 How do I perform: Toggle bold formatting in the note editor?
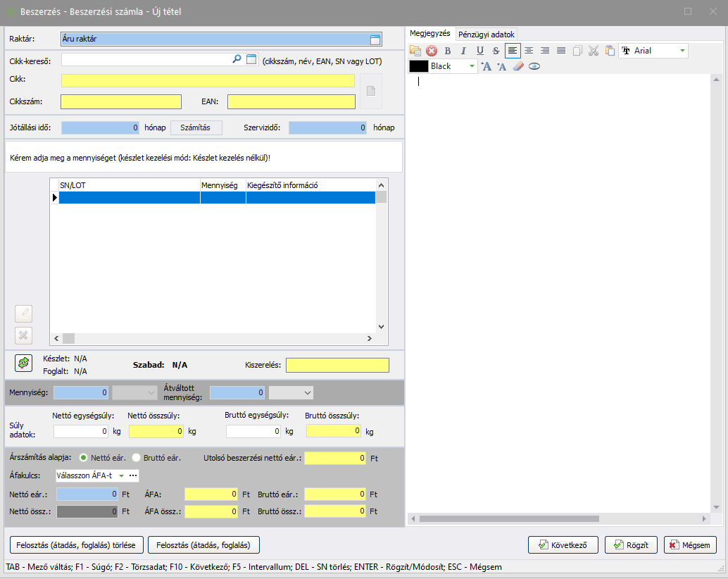(x=447, y=51)
